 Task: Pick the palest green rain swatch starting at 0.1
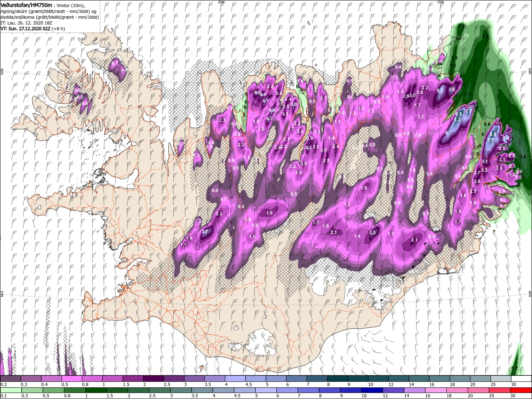pos(10,390)
